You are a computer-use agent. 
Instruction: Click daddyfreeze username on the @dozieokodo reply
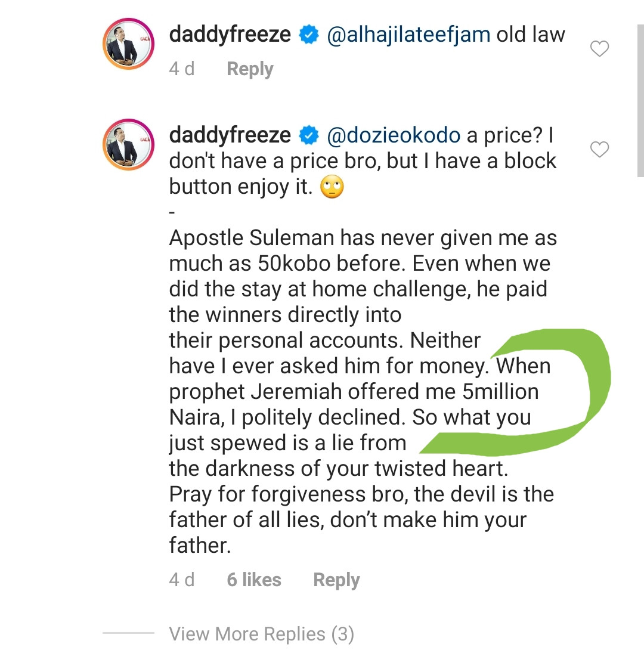pos(230,136)
